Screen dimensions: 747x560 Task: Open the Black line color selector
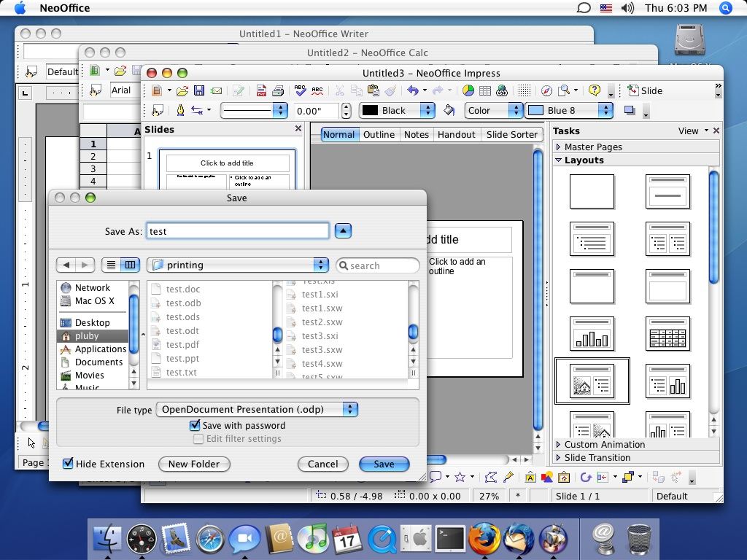coord(398,110)
